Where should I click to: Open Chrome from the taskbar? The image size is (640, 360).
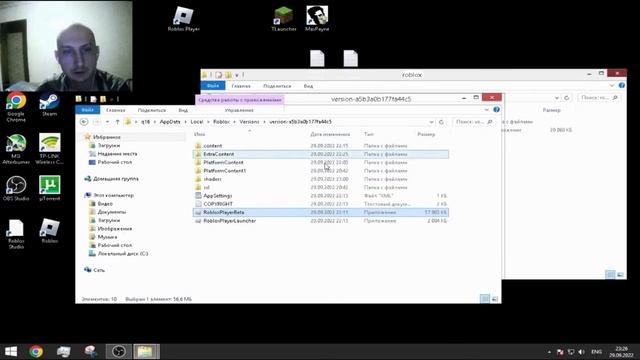(36, 351)
